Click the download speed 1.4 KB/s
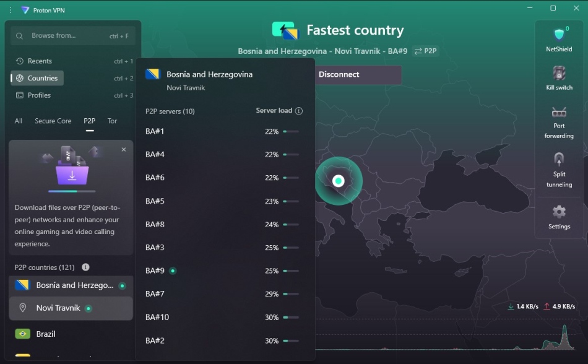 [x=523, y=306]
